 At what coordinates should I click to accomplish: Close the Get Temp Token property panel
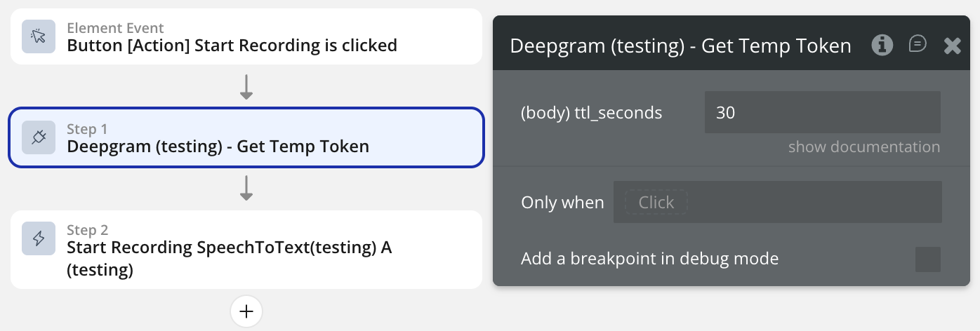point(952,46)
